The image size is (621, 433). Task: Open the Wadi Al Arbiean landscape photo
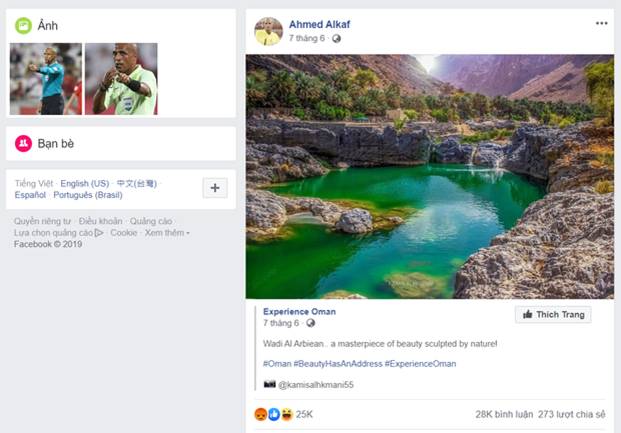tap(429, 176)
